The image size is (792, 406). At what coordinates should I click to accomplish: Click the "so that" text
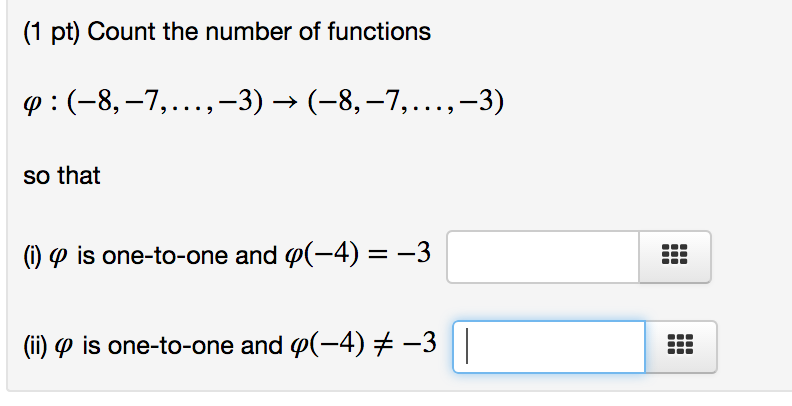pos(61,176)
